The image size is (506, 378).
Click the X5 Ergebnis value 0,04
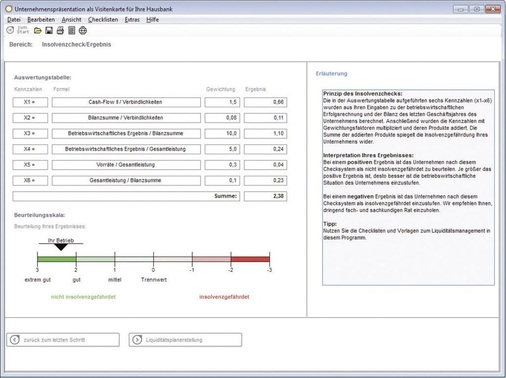click(x=265, y=165)
